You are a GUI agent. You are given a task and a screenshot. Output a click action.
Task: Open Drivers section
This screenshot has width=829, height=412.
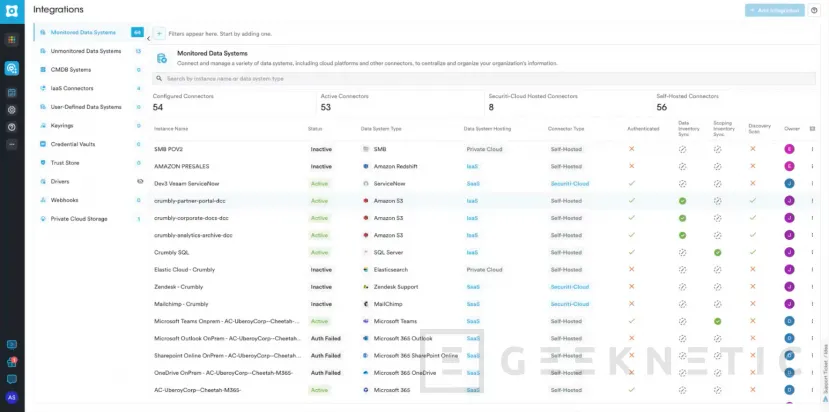[x=60, y=181]
